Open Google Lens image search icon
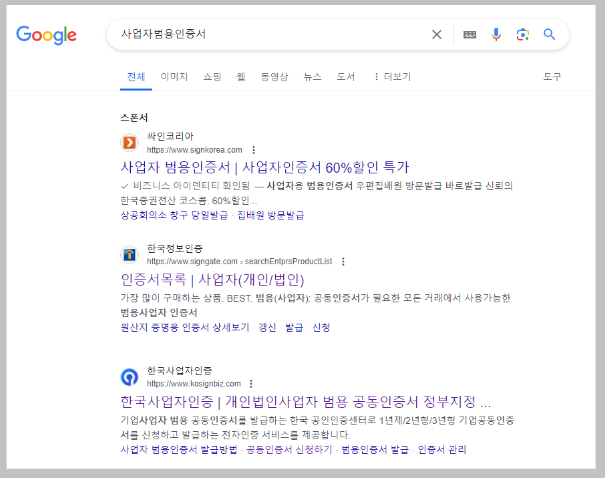The height and width of the screenshot is (478, 605). click(x=522, y=35)
